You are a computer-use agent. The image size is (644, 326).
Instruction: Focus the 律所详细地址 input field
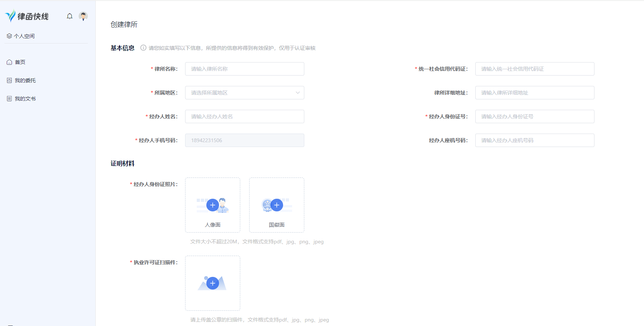tap(534, 93)
